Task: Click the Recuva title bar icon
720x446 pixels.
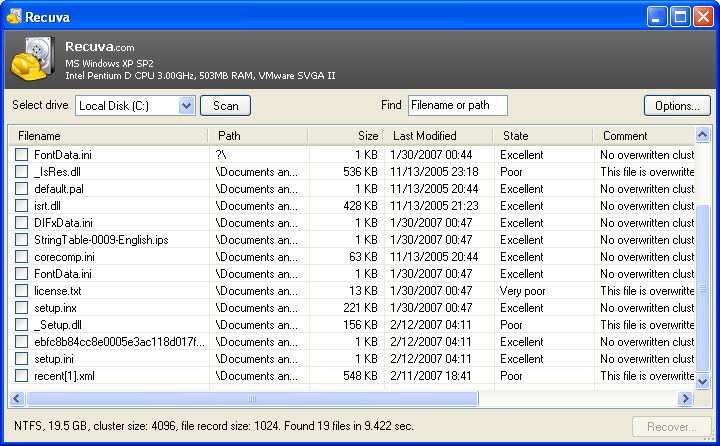Action: tap(14, 17)
